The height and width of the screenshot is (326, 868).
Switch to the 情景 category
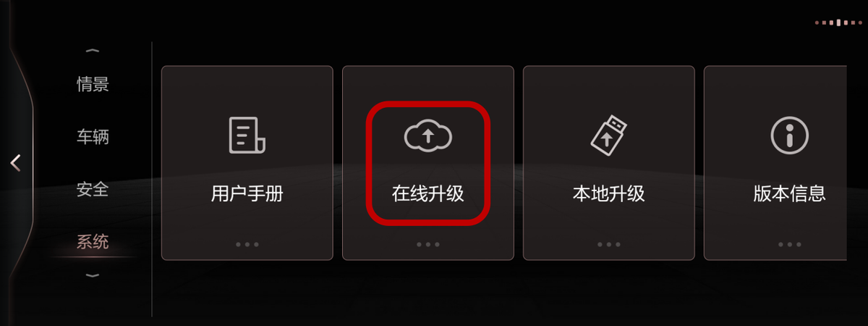93,84
